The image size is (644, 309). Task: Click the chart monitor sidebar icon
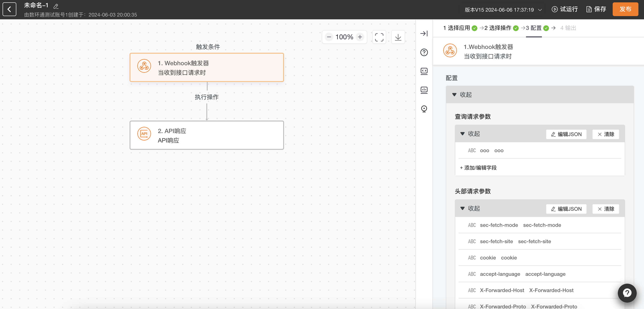click(424, 90)
